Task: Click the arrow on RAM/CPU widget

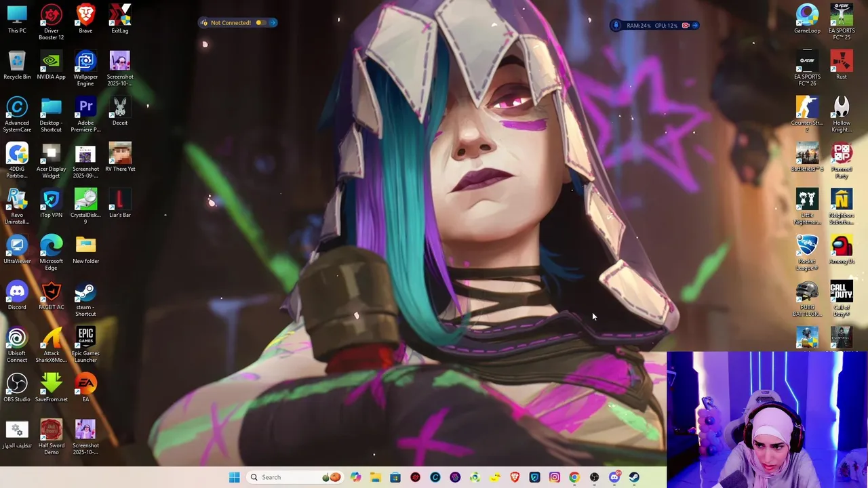Action: (x=695, y=26)
